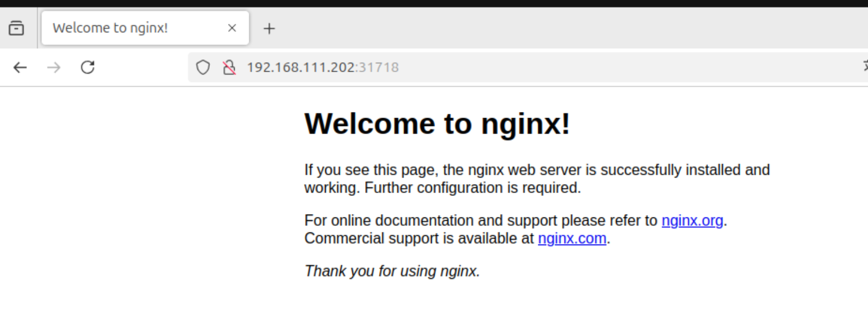Open the tracking protection shield icon
The image size is (868, 320).
(204, 68)
